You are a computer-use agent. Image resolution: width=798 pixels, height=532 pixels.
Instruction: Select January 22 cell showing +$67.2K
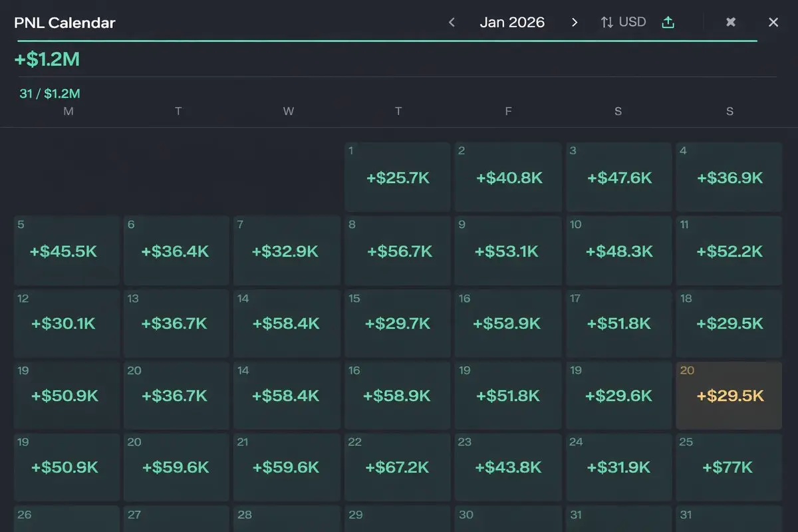pyautogui.click(x=398, y=466)
